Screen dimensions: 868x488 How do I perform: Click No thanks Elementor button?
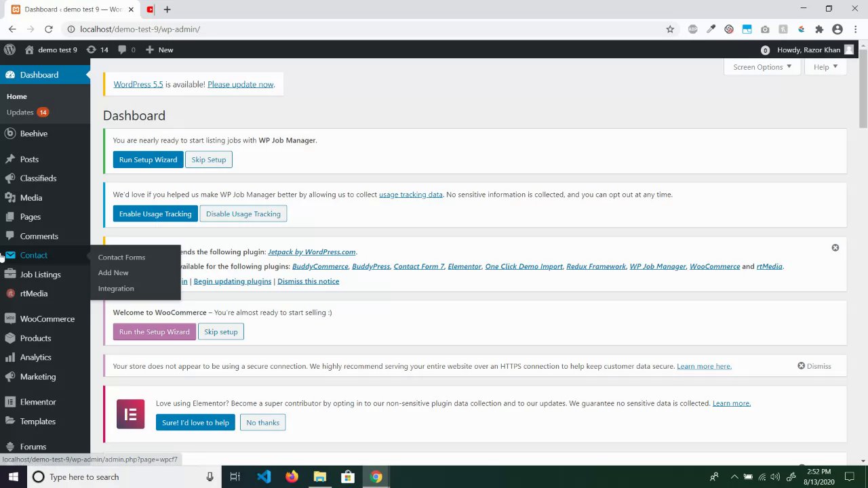[x=262, y=422]
